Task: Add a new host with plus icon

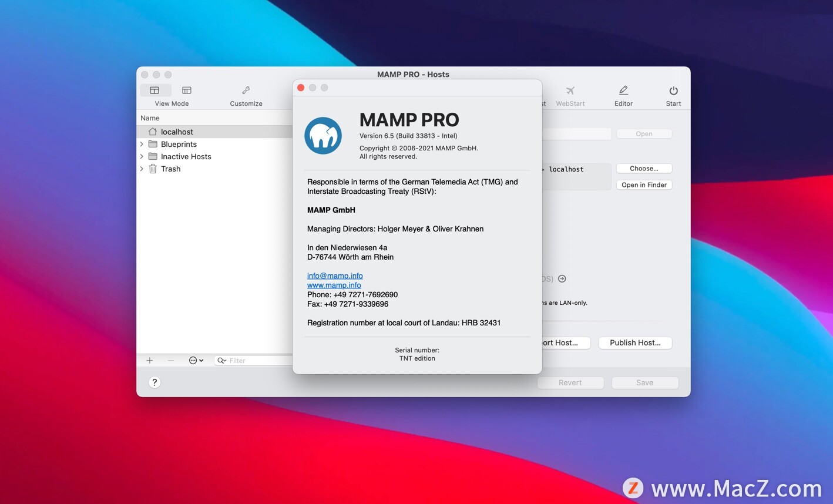Action: [150, 360]
